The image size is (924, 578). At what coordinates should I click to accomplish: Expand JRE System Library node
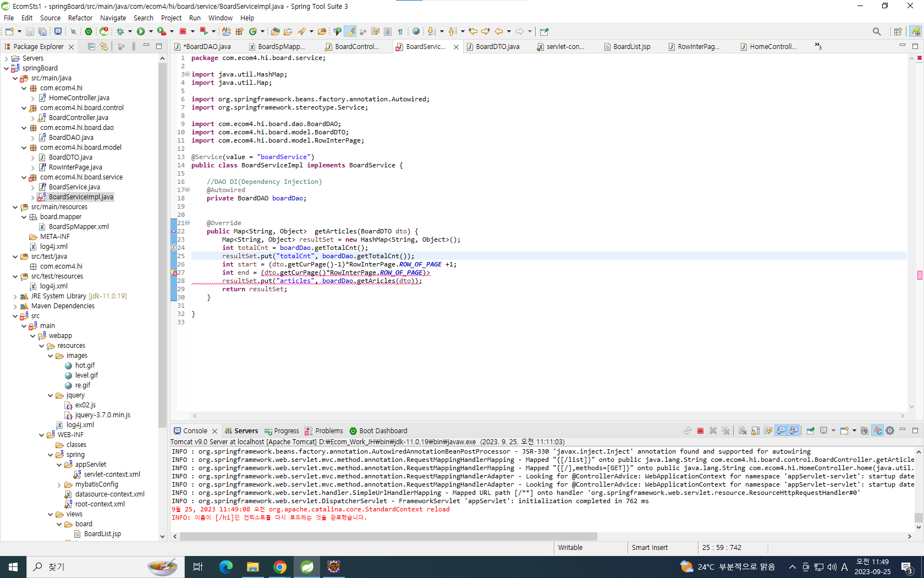point(15,296)
